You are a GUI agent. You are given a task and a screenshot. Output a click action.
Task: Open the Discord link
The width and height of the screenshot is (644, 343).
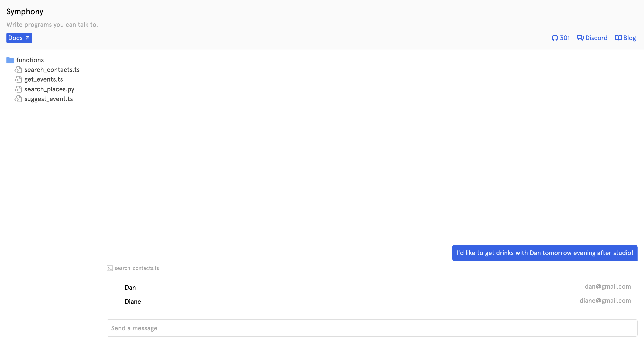(596, 38)
